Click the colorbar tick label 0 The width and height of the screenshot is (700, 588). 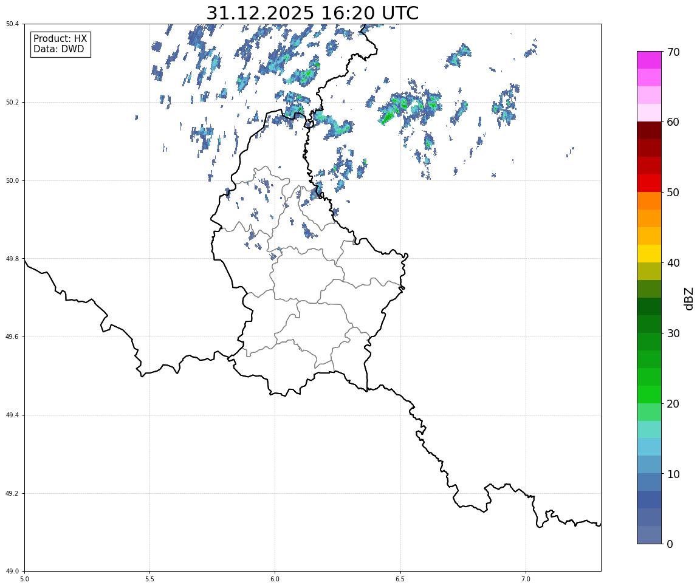click(x=670, y=544)
